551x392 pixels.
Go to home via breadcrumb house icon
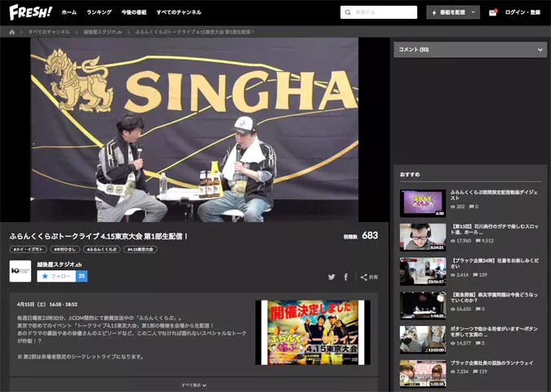[x=12, y=32]
